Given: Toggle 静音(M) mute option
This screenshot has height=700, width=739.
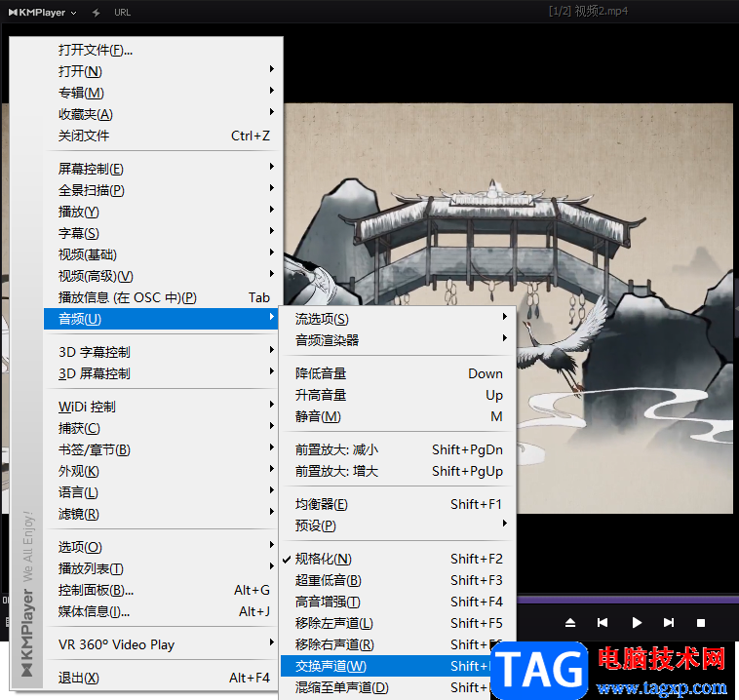Looking at the screenshot, I should tap(399, 416).
